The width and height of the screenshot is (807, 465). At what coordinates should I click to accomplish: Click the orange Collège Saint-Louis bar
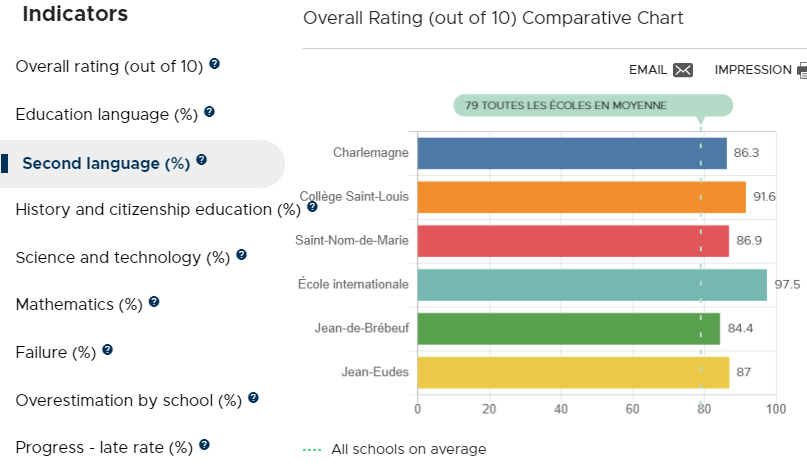point(582,197)
